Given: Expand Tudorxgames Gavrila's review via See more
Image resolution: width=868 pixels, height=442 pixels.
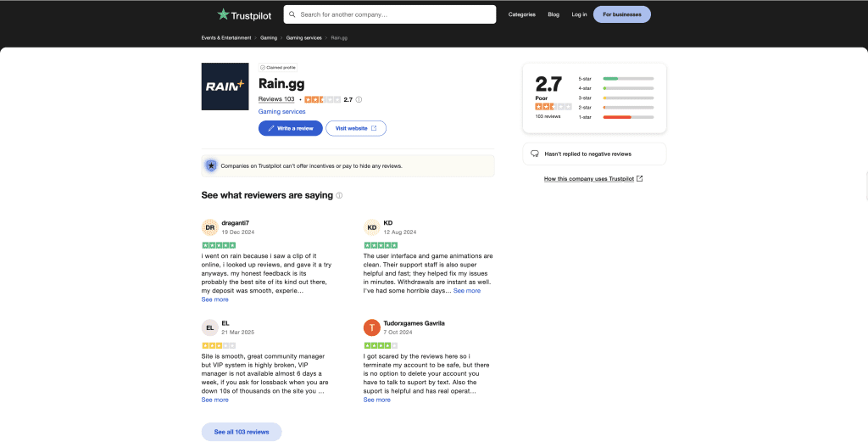Looking at the screenshot, I should click(x=376, y=400).
